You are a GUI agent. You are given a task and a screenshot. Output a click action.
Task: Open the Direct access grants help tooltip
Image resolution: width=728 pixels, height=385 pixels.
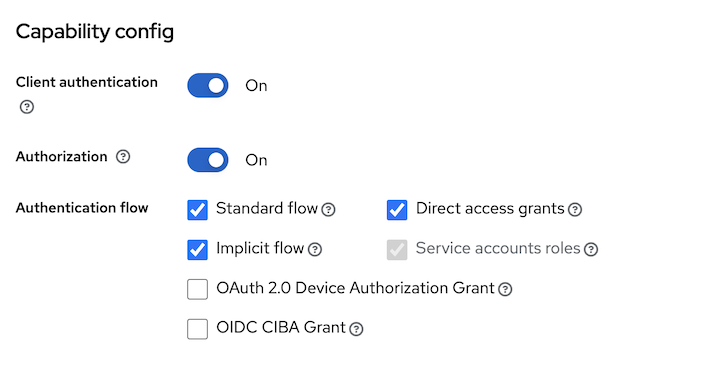click(x=575, y=210)
